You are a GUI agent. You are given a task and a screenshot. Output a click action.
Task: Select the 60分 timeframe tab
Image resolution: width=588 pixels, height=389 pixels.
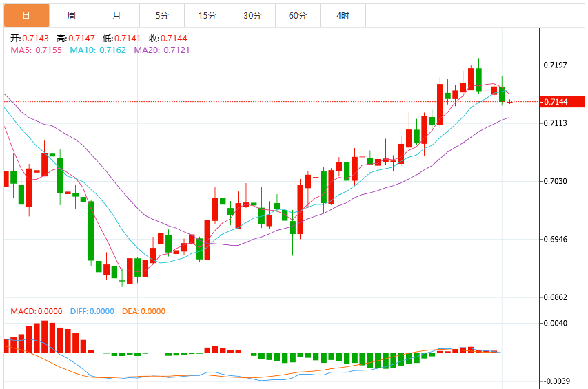pyautogui.click(x=298, y=15)
